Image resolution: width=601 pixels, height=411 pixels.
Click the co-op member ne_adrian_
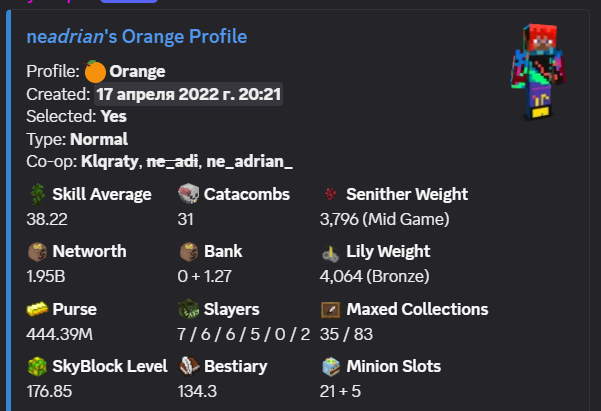coord(250,162)
